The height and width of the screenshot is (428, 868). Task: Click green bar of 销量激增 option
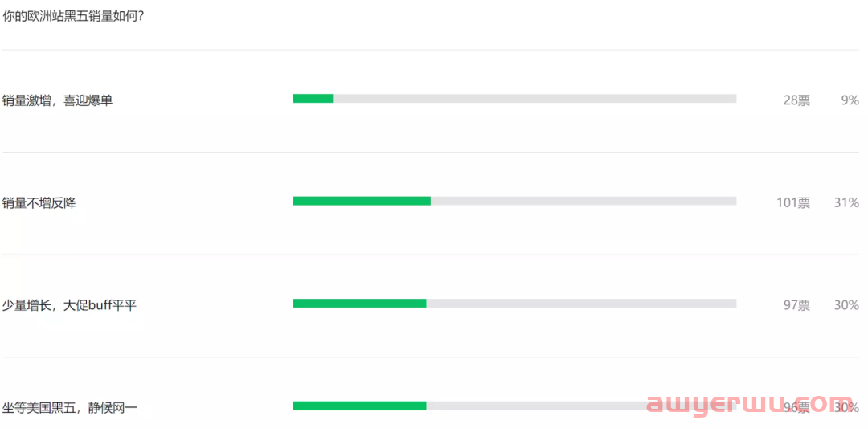[x=313, y=99]
